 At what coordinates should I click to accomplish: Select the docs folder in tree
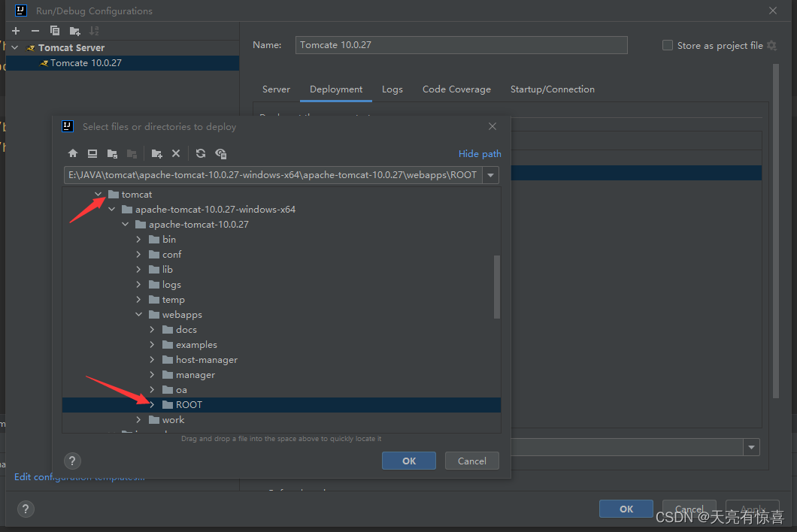point(186,330)
